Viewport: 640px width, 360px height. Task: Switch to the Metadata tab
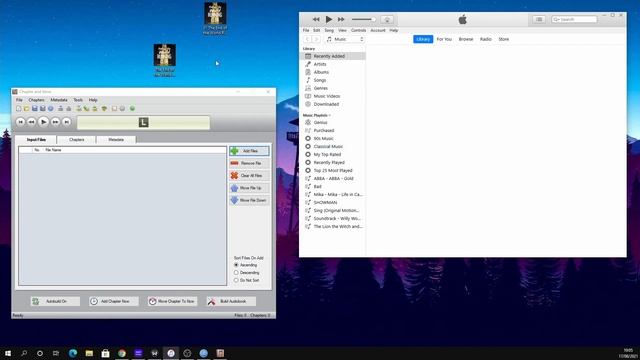(x=116, y=140)
